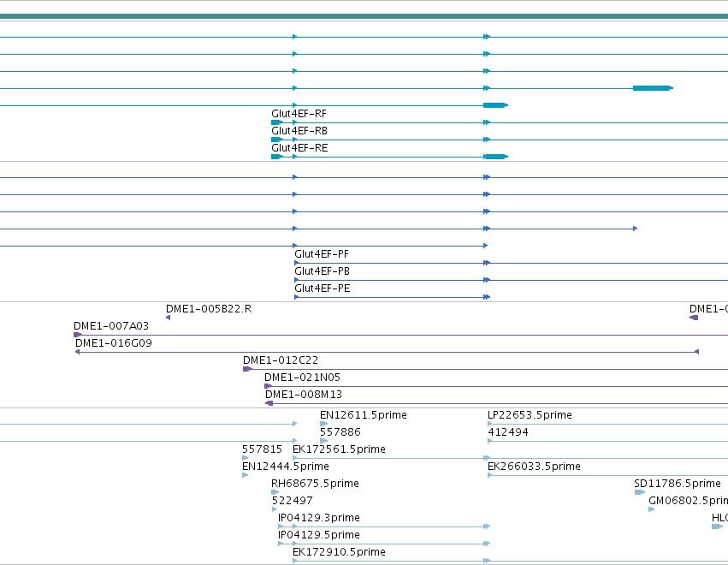
Task: Select the Glut4EF-RF transcript label
Action: tap(299, 114)
